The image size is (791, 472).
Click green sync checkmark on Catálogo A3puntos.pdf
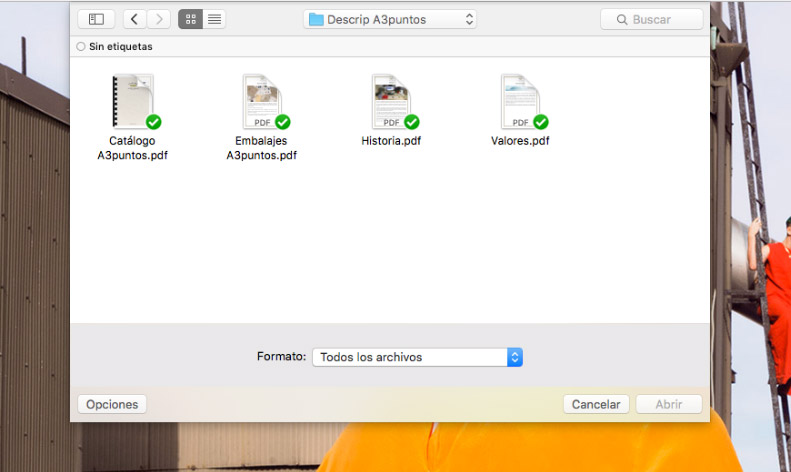pos(153,122)
